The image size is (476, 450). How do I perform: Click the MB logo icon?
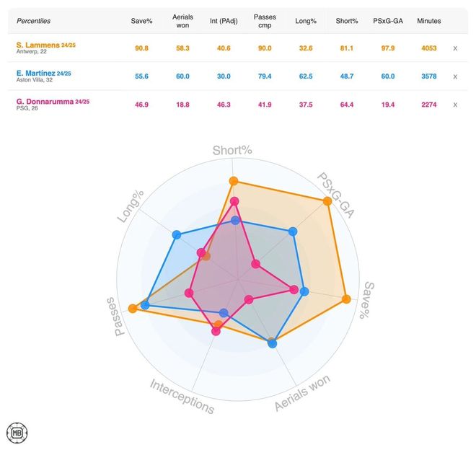[x=17, y=432]
